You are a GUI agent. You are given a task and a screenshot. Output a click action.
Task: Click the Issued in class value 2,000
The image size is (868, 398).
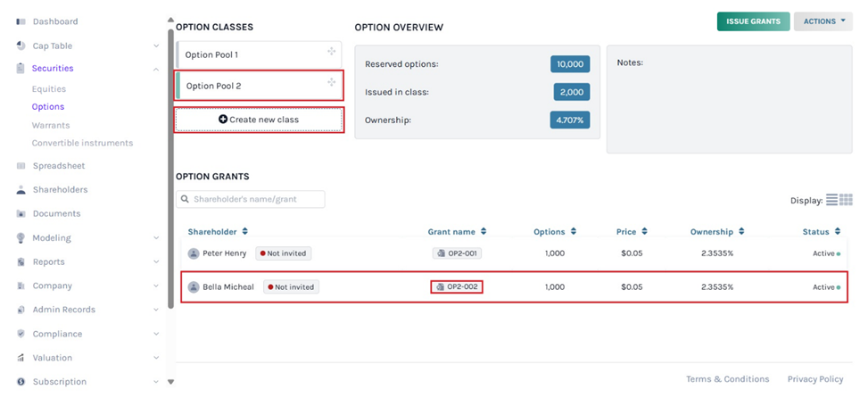[572, 92]
